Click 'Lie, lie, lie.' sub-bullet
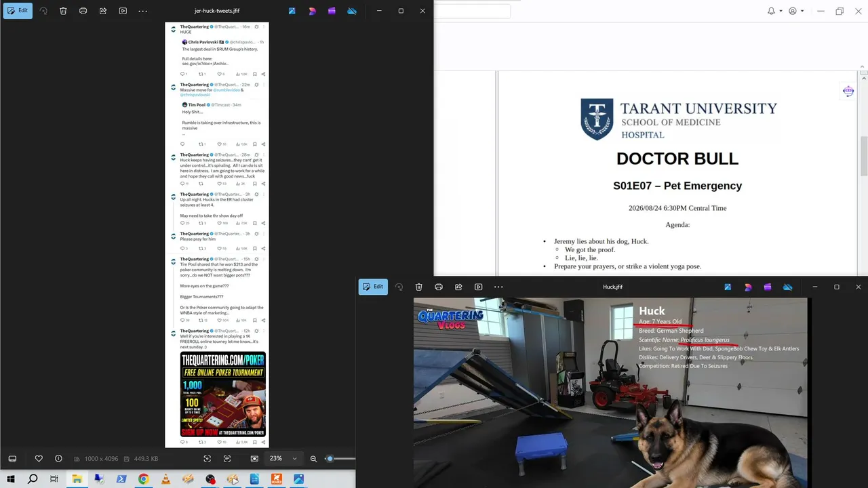Viewport: 868px width, 488px height. (581, 258)
